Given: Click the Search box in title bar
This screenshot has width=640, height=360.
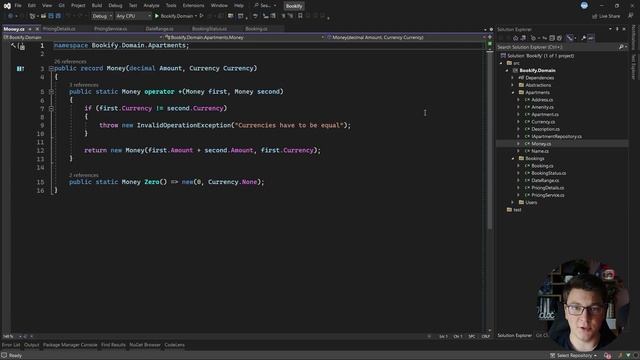Looking at the screenshot, I should click(x=265, y=6).
